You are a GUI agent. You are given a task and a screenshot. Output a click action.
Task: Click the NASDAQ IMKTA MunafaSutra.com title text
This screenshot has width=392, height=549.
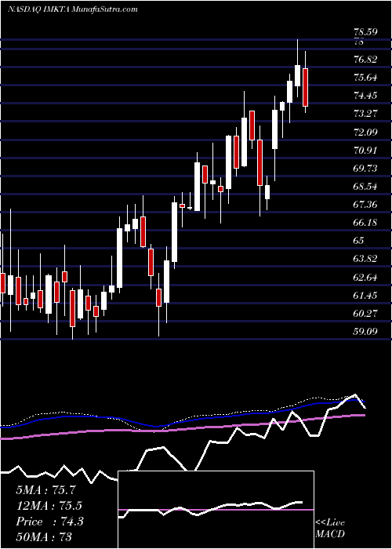(72, 9)
